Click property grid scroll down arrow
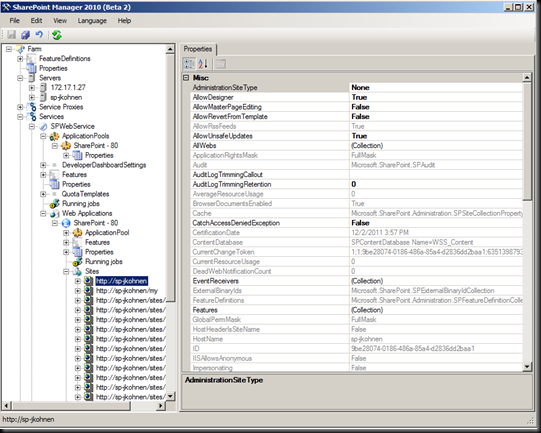Screen dimensions: 541x433 coord(527,367)
